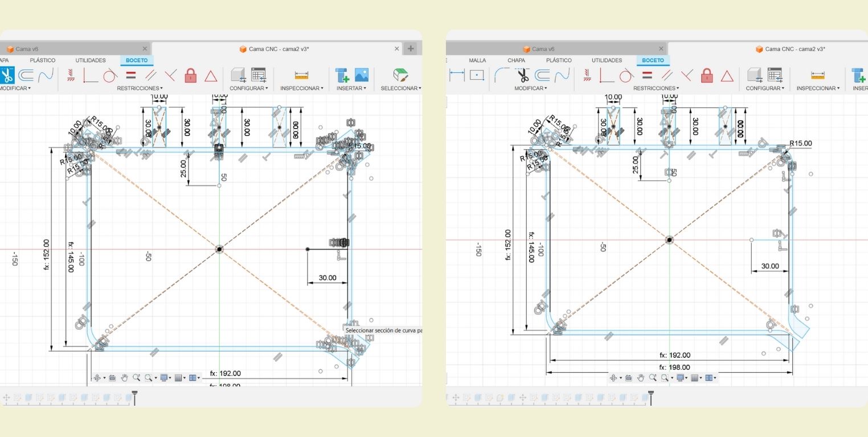Viewport: 868px width, 437px height.
Task: Select the Trim scissors tool in left screenshot
Action: 6,75
